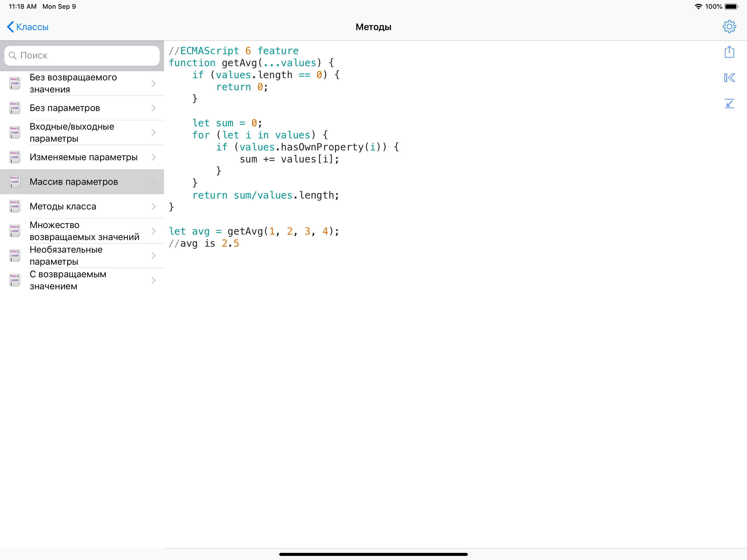Click the Wi-Fi status icon
Screen dimensions: 747x560
698,6
